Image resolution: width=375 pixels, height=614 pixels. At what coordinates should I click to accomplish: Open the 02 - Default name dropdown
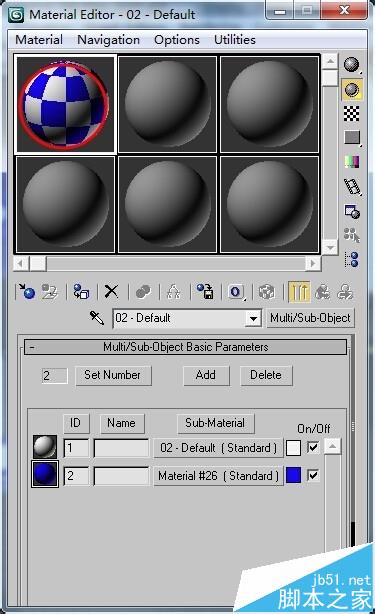tap(253, 318)
